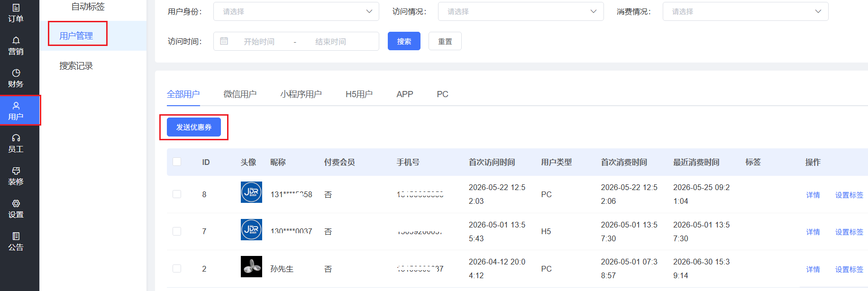Screen dimensions: 868x291
Task: Open 搜索记录 submenu item
Action: tap(76, 66)
